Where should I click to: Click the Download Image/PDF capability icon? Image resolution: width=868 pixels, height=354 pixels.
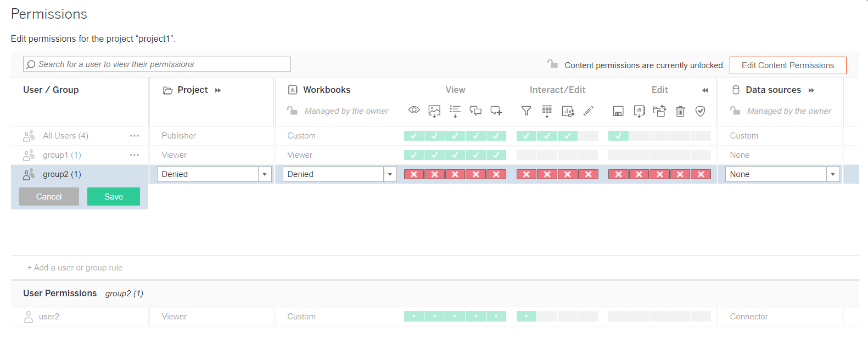click(434, 111)
